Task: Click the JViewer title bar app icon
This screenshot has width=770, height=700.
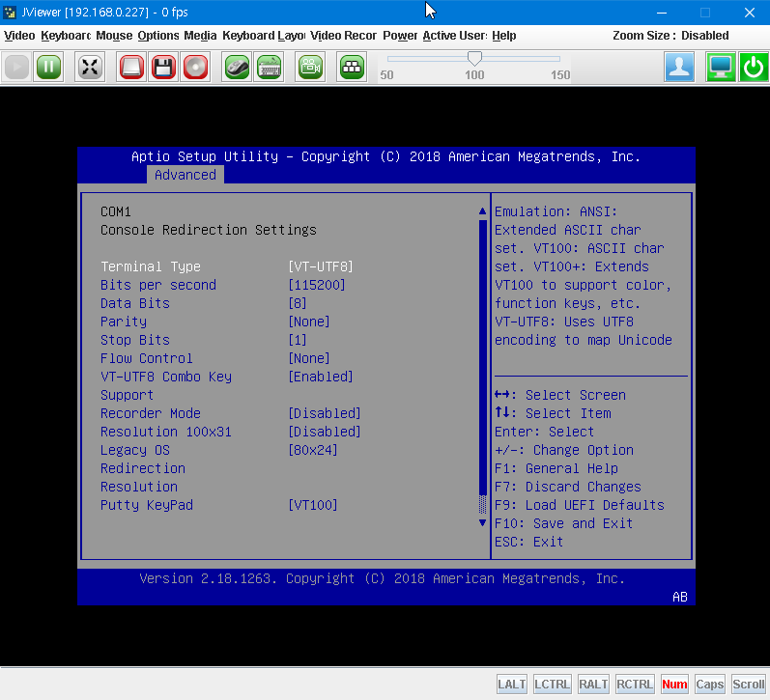Action: [x=10, y=13]
